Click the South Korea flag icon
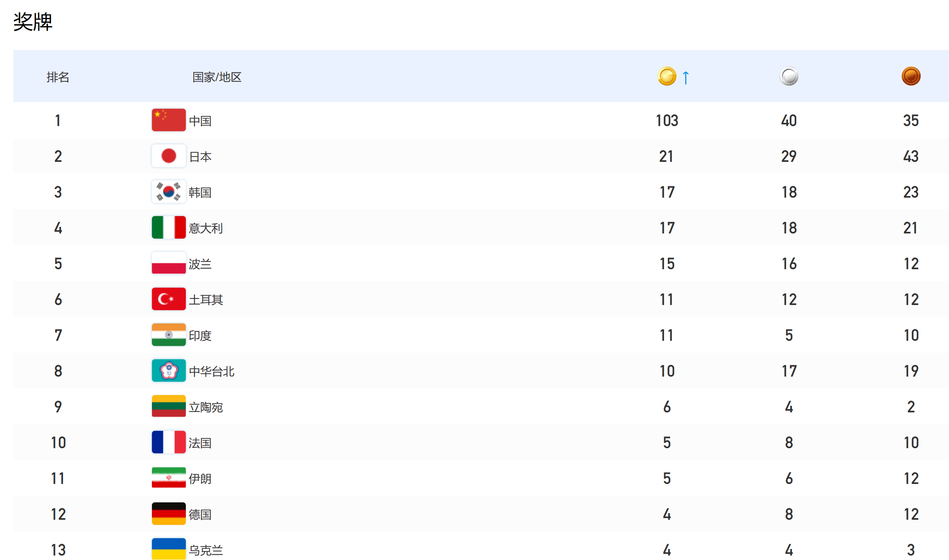Screen dimensions: 949x560 (x=168, y=192)
